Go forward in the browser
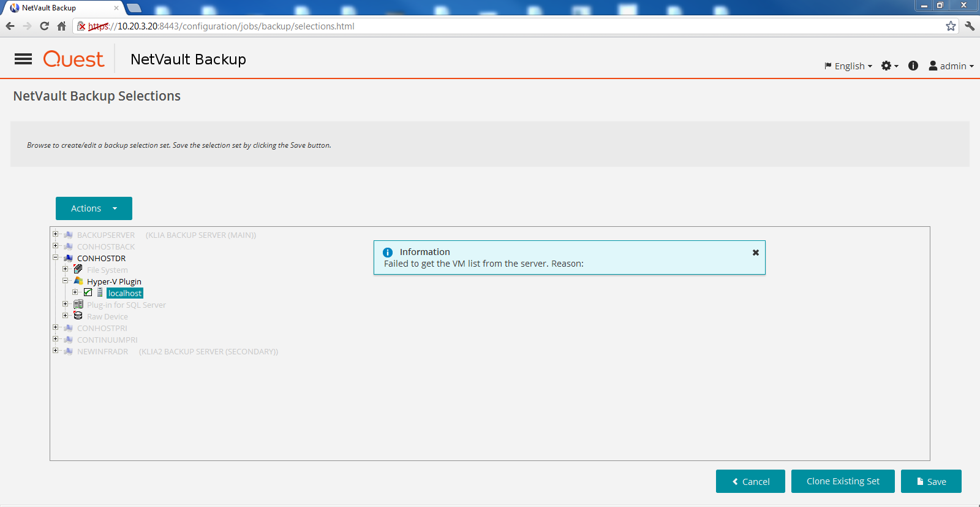980x507 pixels. pos(27,26)
